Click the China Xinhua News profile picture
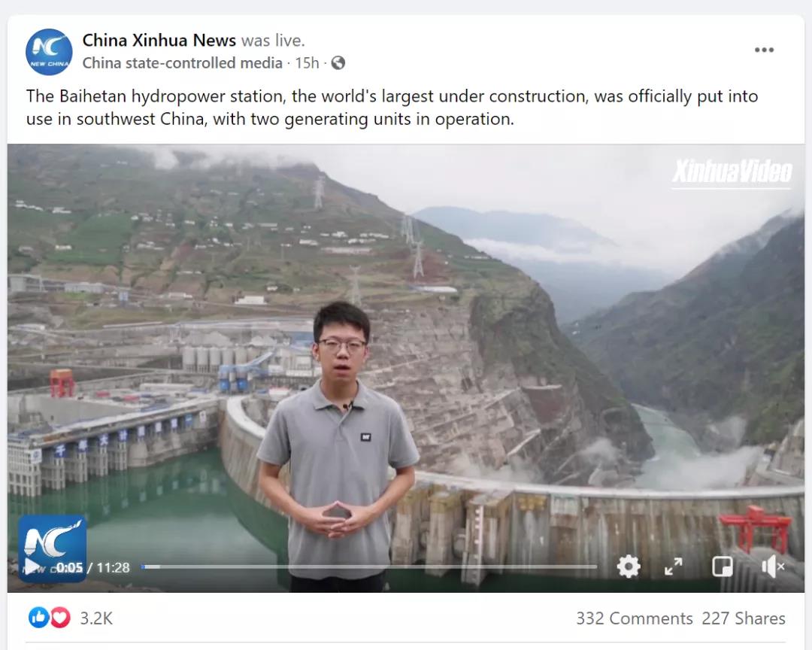The height and width of the screenshot is (650, 812). point(49,52)
